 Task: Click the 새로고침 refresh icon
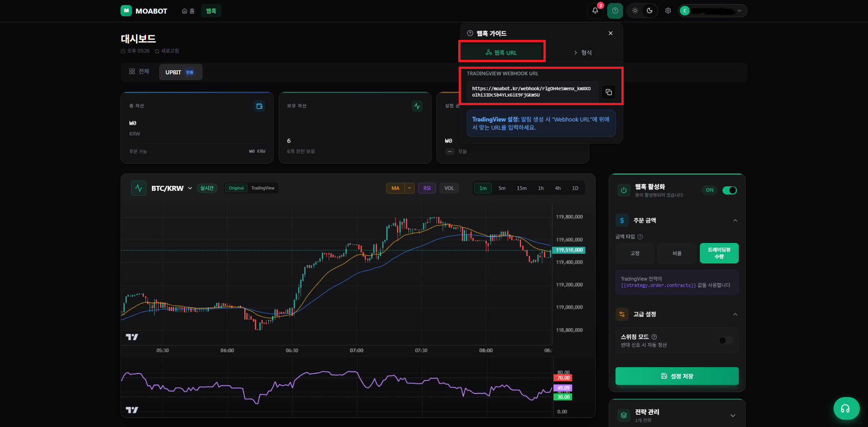157,51
